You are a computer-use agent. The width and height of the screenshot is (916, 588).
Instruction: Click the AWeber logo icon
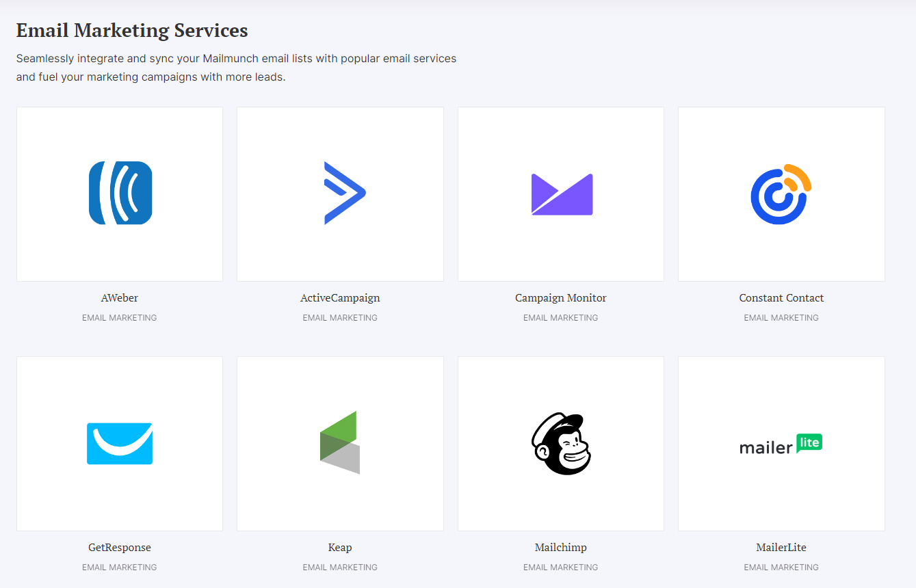(x=120, y=193)
